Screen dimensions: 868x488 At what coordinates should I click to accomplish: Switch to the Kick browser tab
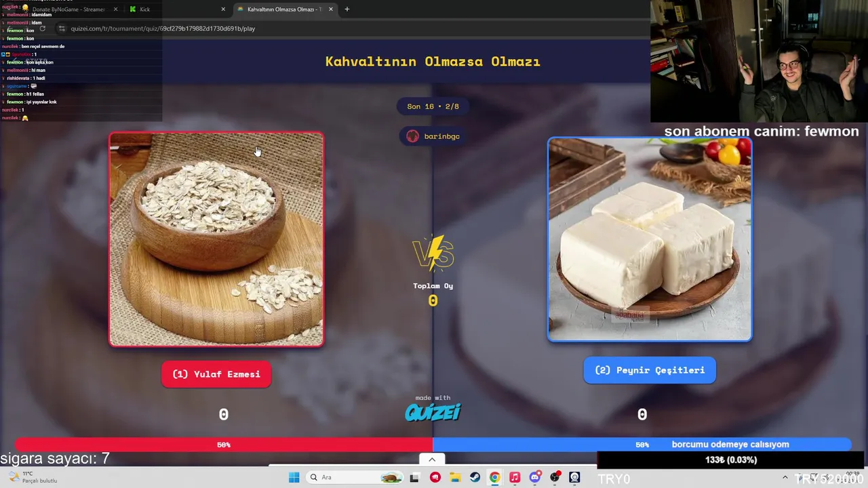(x=176, y=9)
